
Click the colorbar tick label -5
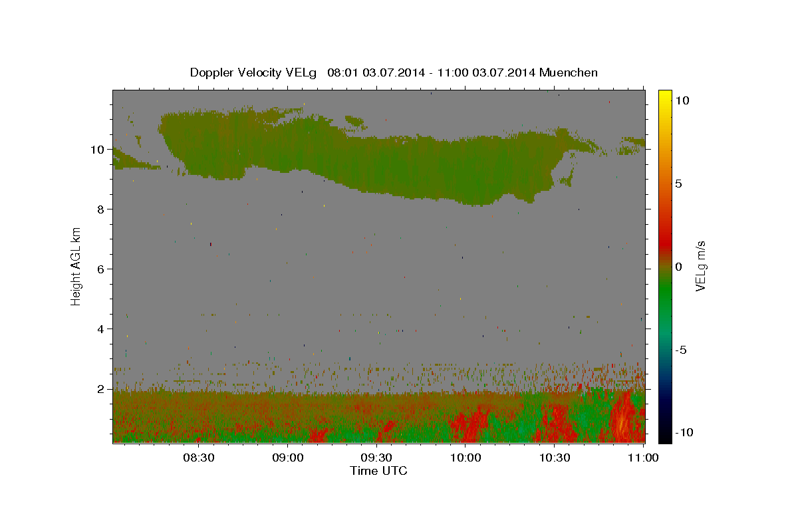click(x=682, y=350)
